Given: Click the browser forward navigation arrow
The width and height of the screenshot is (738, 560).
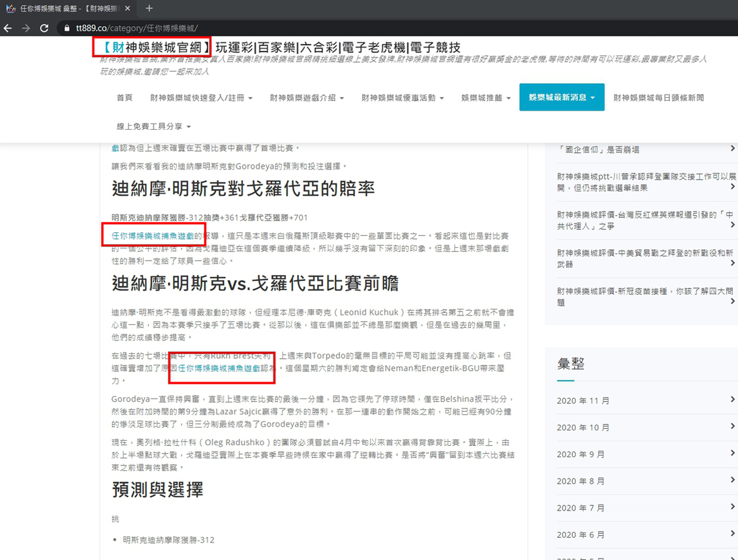Looking at the screenshot, I should tap(26, 28).
